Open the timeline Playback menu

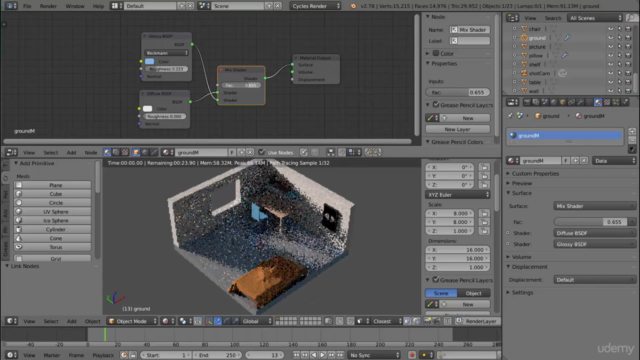[x=103, y=355]
